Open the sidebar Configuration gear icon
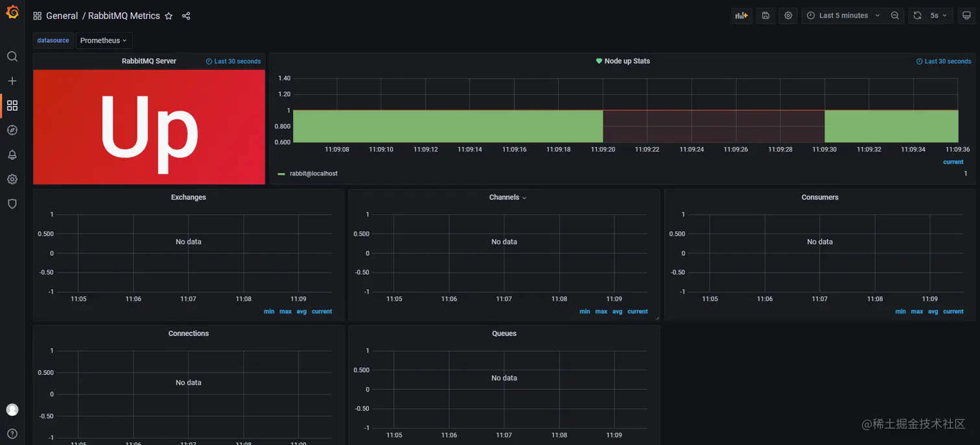 [12, 179]
